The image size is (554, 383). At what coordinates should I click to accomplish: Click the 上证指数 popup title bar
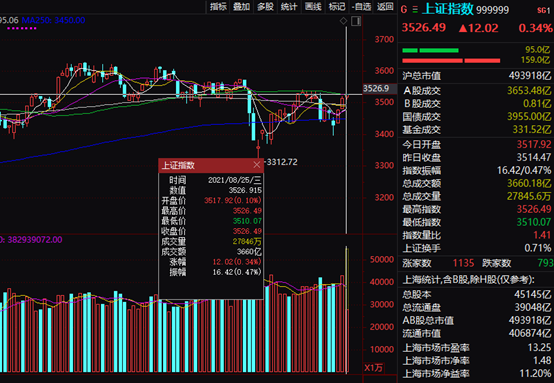tap(211, 165)
